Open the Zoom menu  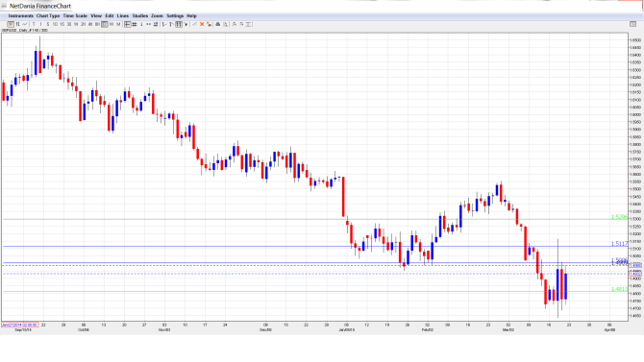pos(157,16)
